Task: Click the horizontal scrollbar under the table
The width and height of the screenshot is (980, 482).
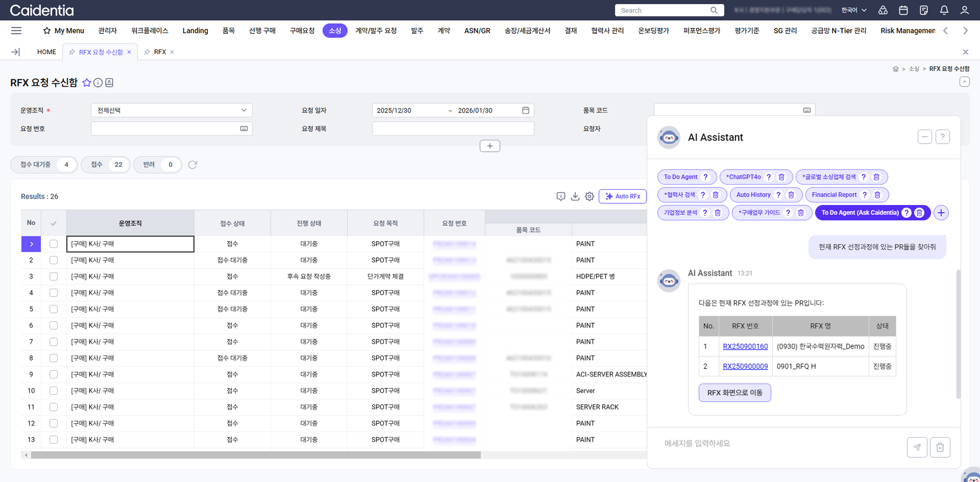Action: 256,455
